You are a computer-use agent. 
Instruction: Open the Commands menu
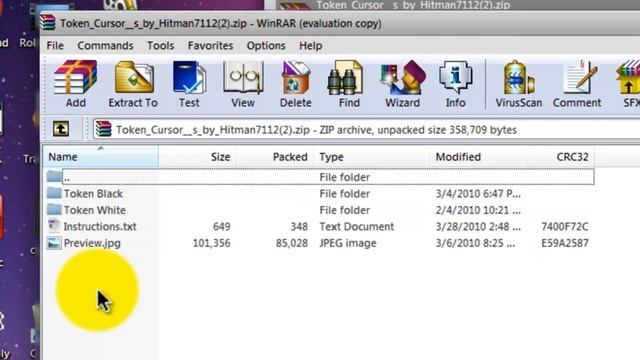(105, 45)
